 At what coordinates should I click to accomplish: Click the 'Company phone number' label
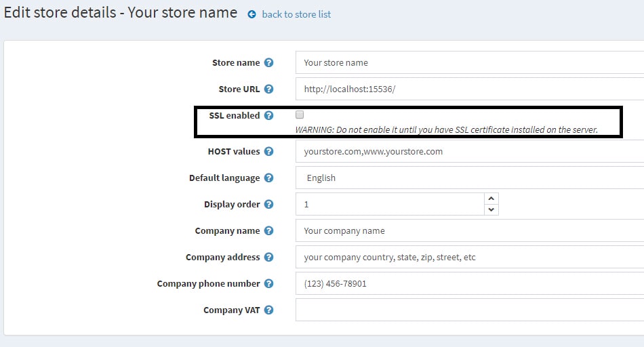click(208, 284)
